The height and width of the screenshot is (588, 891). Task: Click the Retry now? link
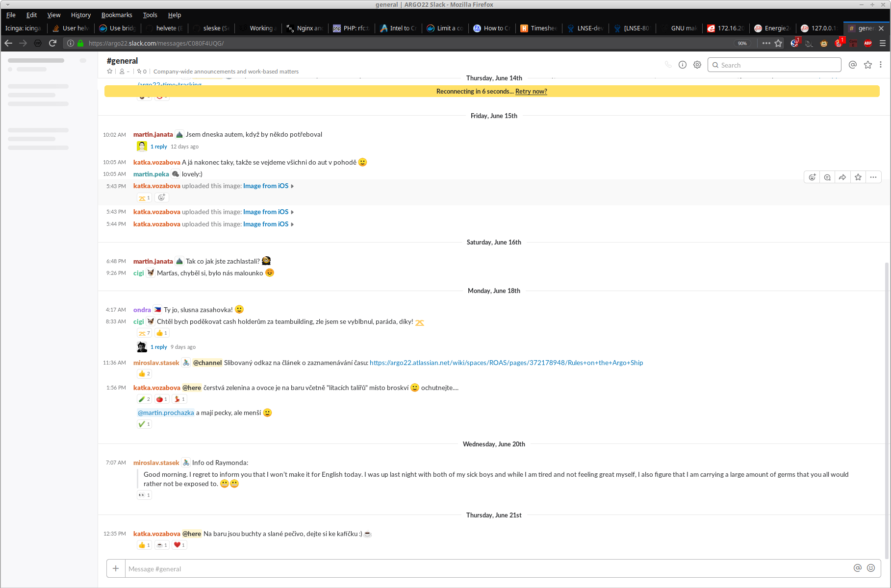tap(531, 91)
